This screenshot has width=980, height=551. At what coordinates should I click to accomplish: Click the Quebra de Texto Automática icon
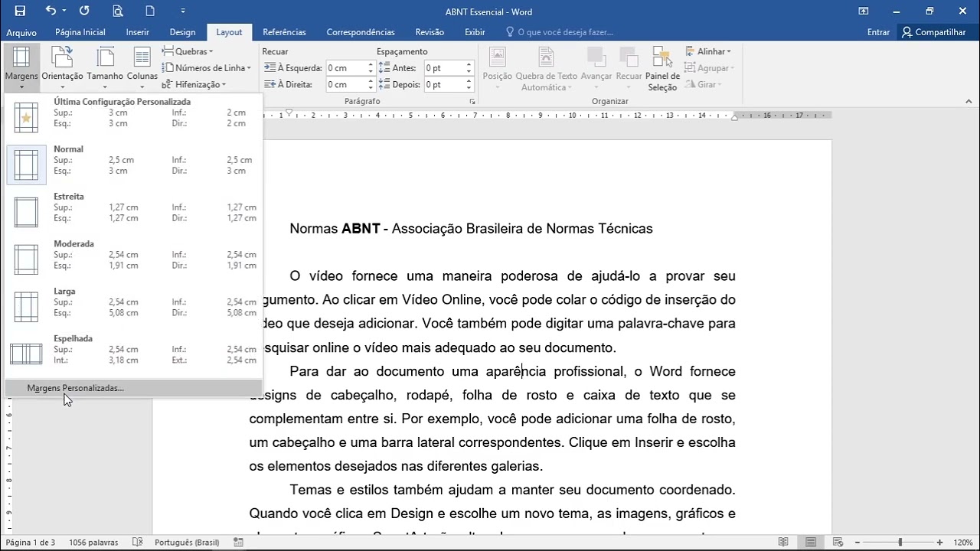point(546,67)
